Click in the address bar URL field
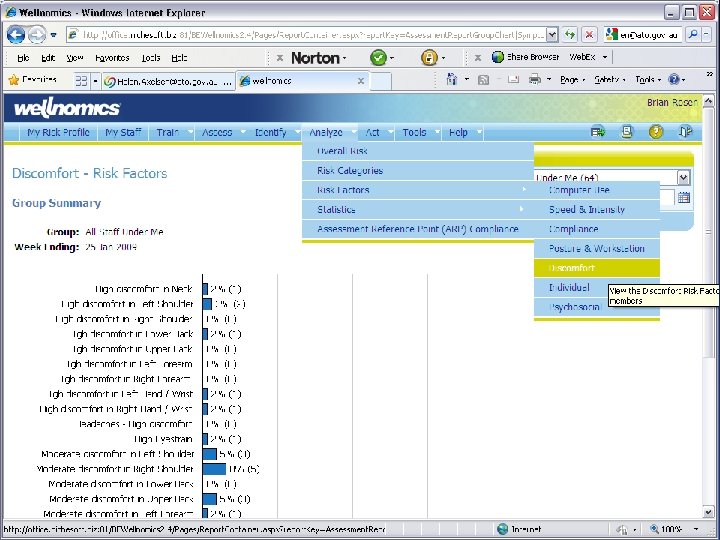The width and height of the screenshot is (720, 540). tap(307, 34)
